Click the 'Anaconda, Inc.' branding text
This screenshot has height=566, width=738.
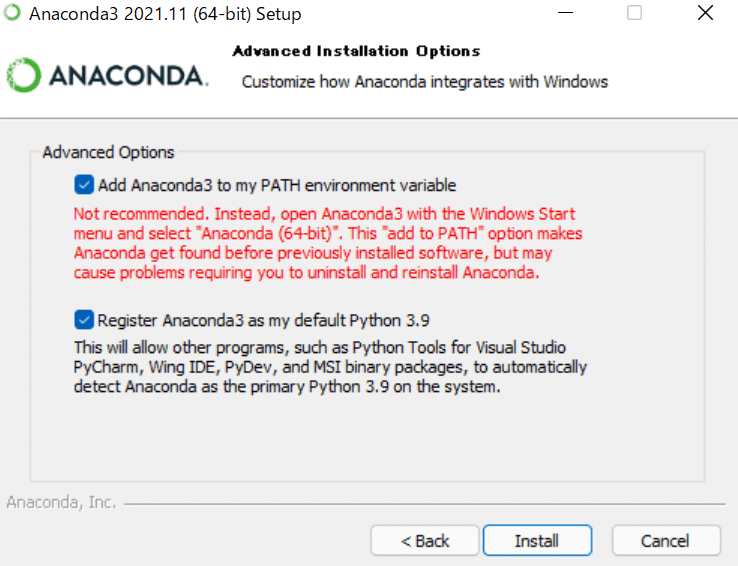(x=61, y=502)
